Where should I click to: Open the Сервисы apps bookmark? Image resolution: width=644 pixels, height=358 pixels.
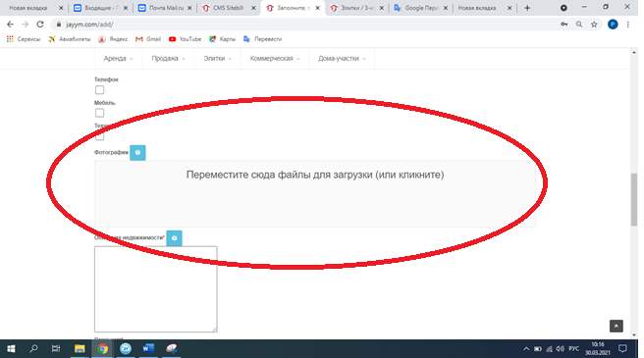pos(24,39)
